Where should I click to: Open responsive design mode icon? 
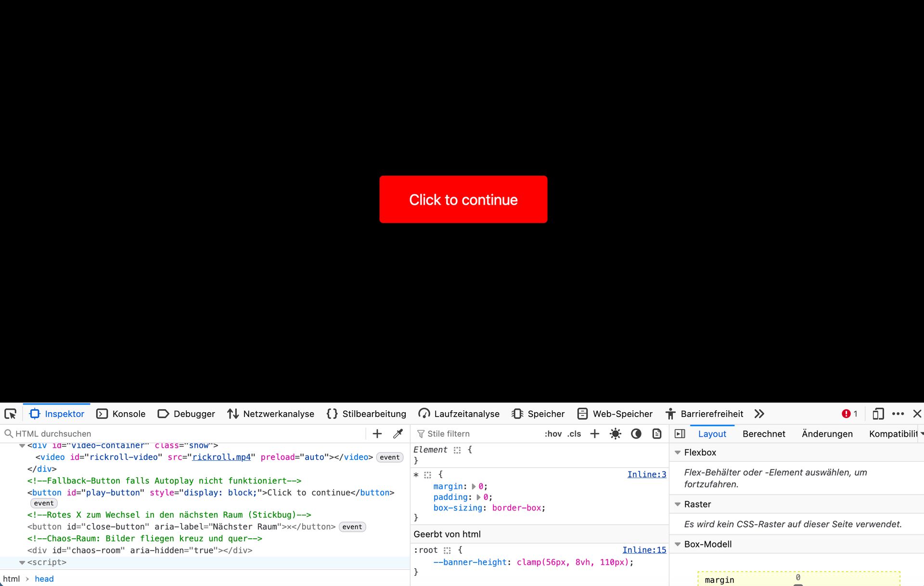coord(878,414)
